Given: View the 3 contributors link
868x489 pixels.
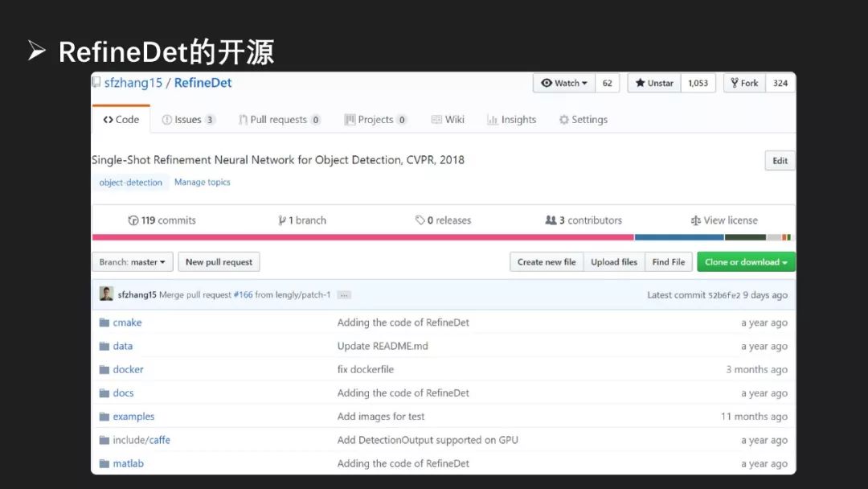Looking at the screenshot, I should (x=583, y=220).
